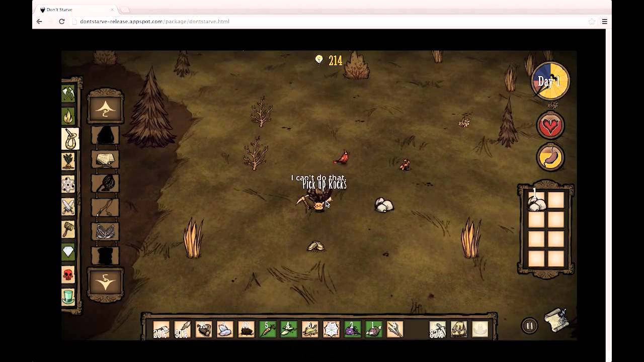
Task: Open the Chrome menu
Action: click(605, 22)
